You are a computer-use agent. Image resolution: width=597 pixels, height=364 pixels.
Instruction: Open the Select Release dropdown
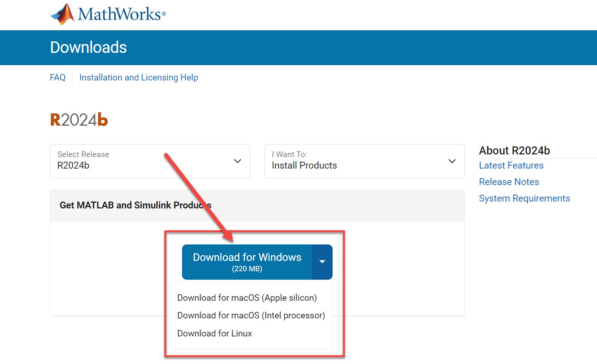(150, 161)
